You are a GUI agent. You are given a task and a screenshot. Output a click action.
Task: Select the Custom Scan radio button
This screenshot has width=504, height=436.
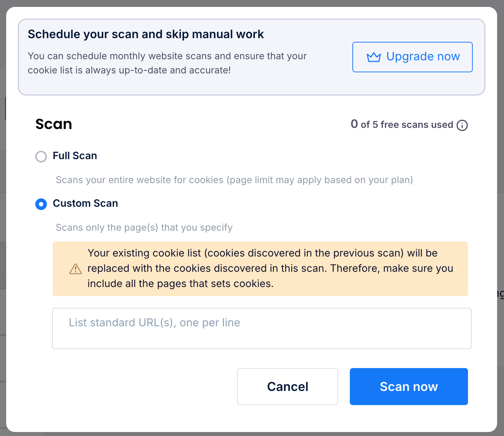click(41, 204)
